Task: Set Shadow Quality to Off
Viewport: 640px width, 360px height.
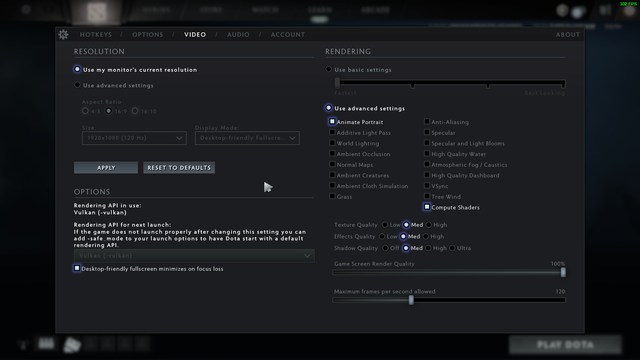Action: pyautogui.click(x=385, y=248)
